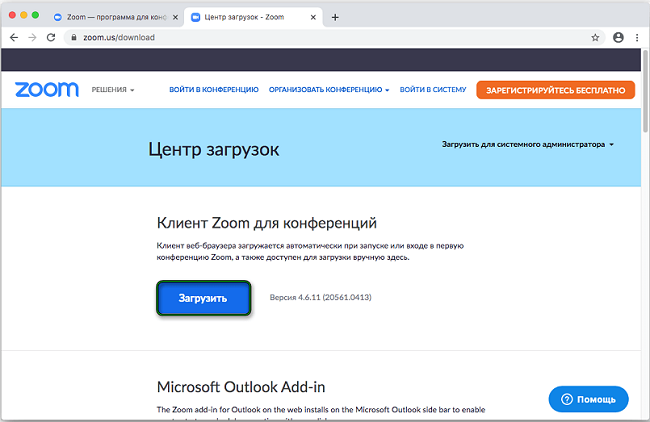Open the Chrome profile avatar icon

coord(618,37)
